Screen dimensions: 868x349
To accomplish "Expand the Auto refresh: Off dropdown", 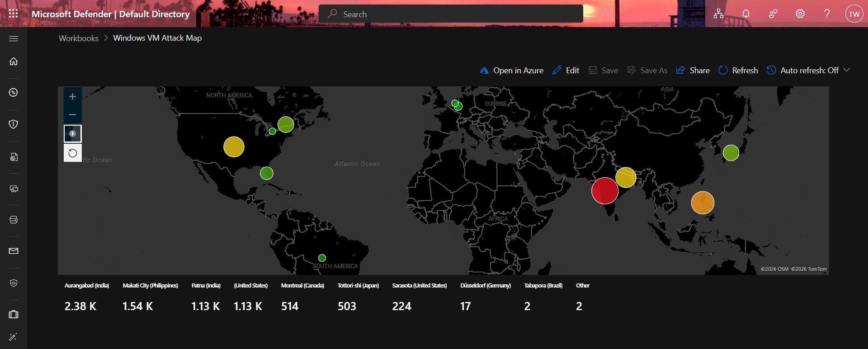I will click(808, 71).
